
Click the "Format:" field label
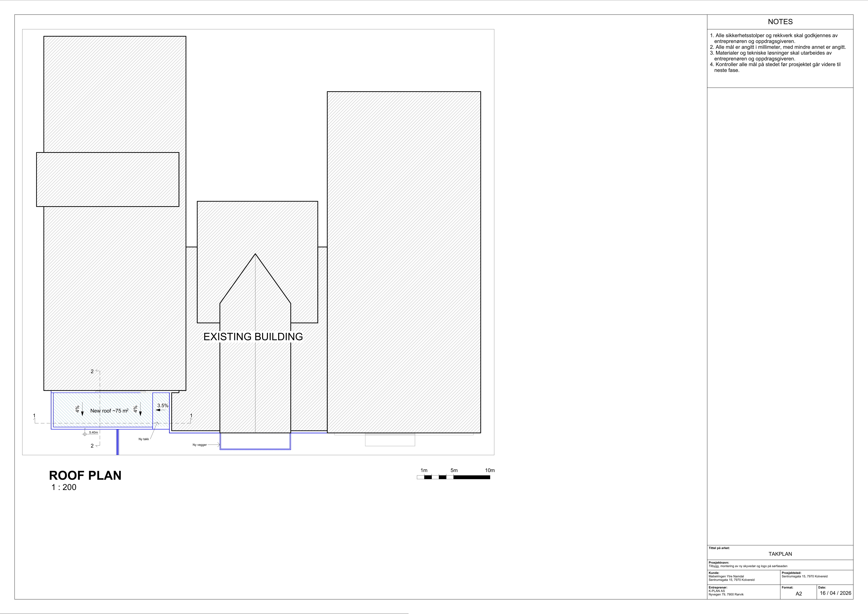tap(787, 588)
